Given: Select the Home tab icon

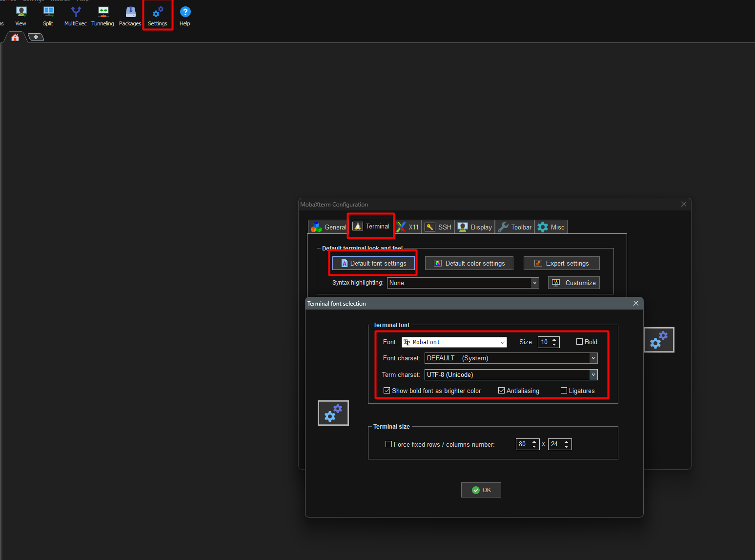Looking at the screenshot, I should (15, 37).
